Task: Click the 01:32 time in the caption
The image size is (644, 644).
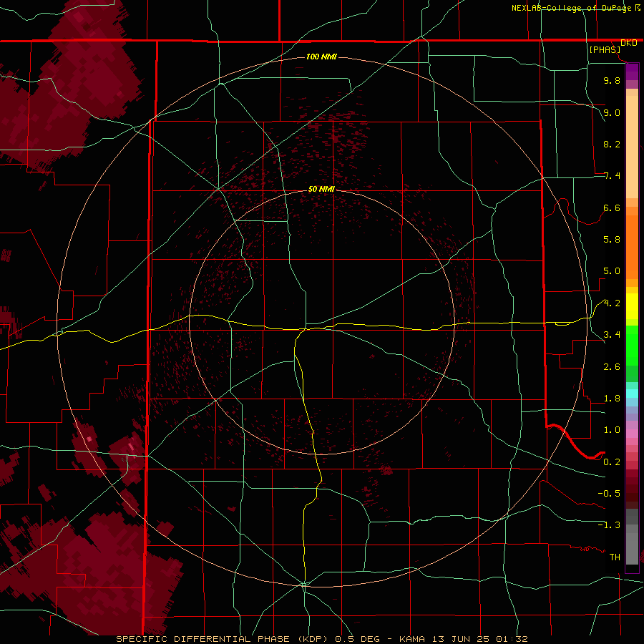Action: coord(512,639)
